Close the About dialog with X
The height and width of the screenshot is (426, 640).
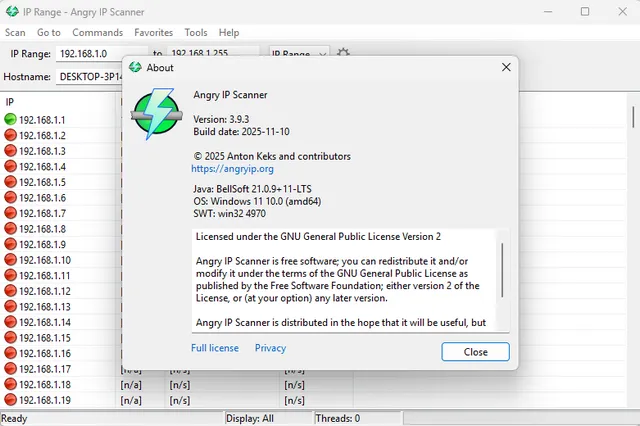(x=506, y=67)
